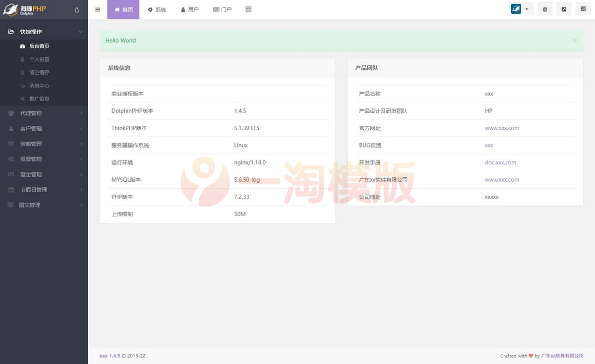Open the avatar dropdown at top right
Screen dimensions: 595x364
click(x=521, y=8)
